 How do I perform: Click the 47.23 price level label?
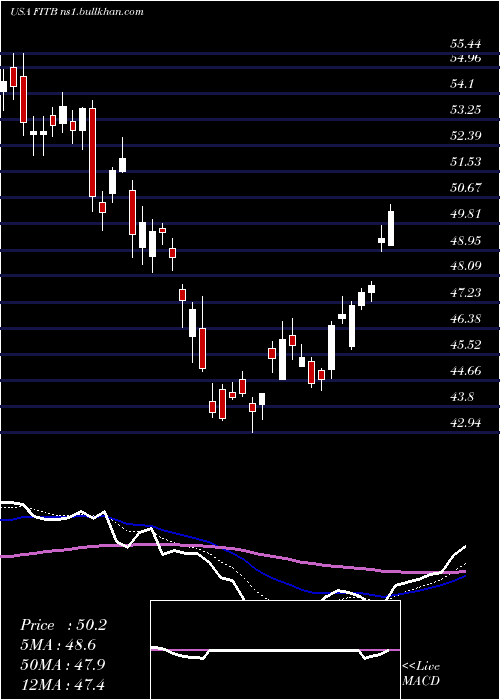click(x=465, y=292)
